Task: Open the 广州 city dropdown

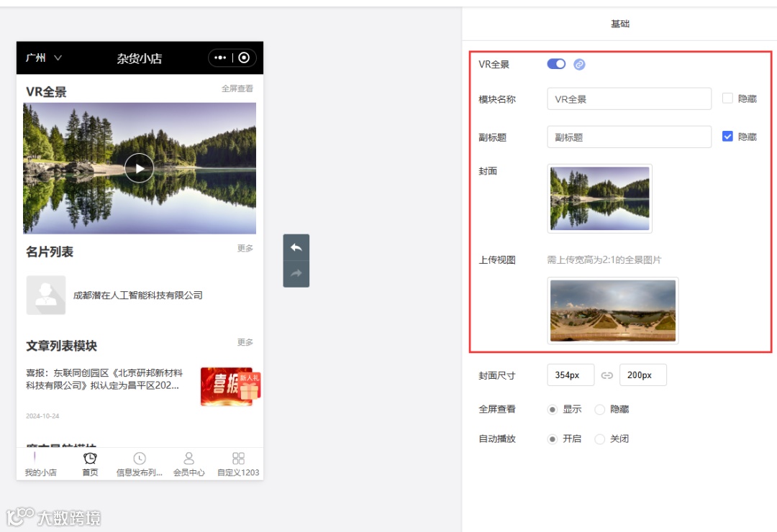Action: point(44,58)
